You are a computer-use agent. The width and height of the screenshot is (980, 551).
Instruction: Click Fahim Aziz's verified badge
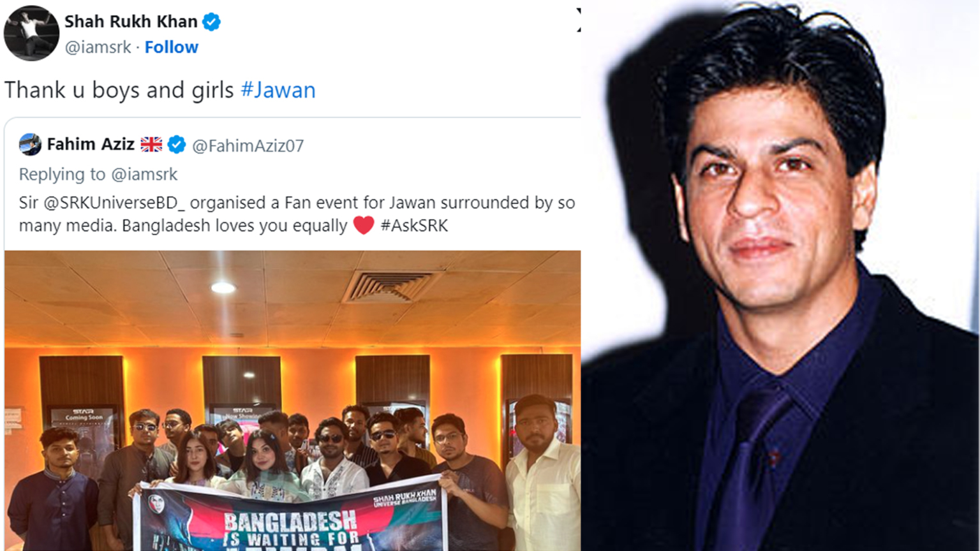point(177,145)
